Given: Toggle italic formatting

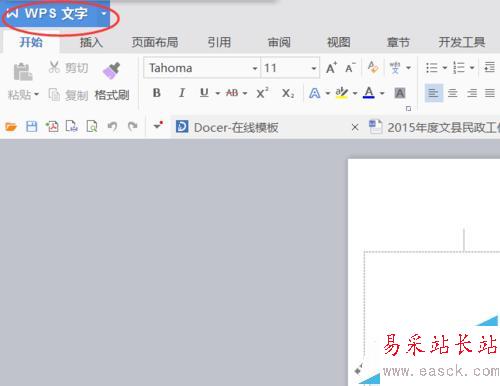Looking at the screenshot, I should pyautogui.click(x=182, y=93).
